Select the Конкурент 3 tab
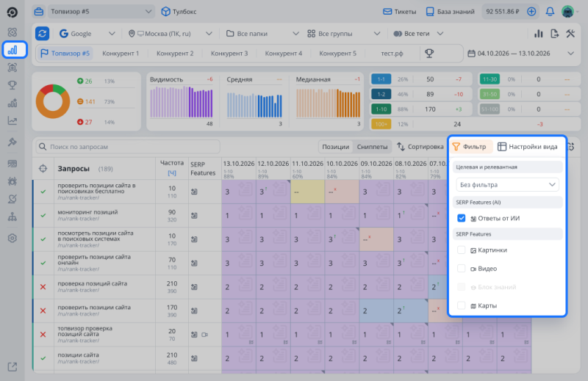This screenshot has height=381, width=588. (x=229, y=53)
